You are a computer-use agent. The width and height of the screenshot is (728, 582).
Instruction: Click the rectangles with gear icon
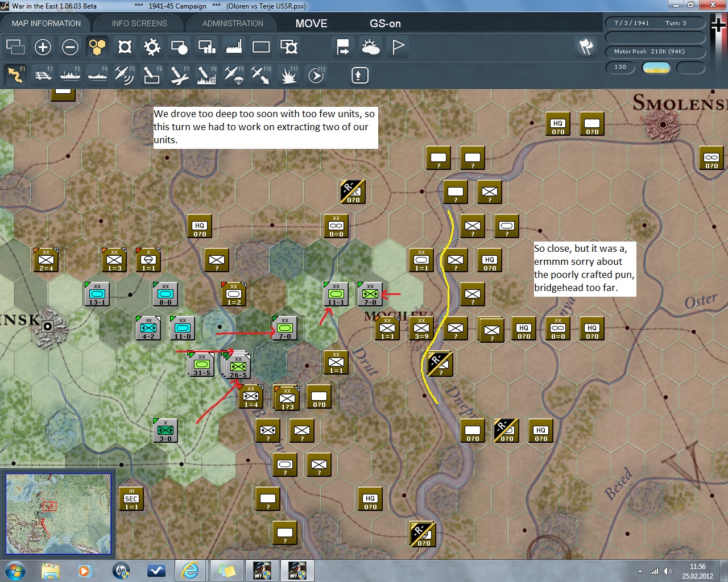pyautogui.click(x=288, y=47)
